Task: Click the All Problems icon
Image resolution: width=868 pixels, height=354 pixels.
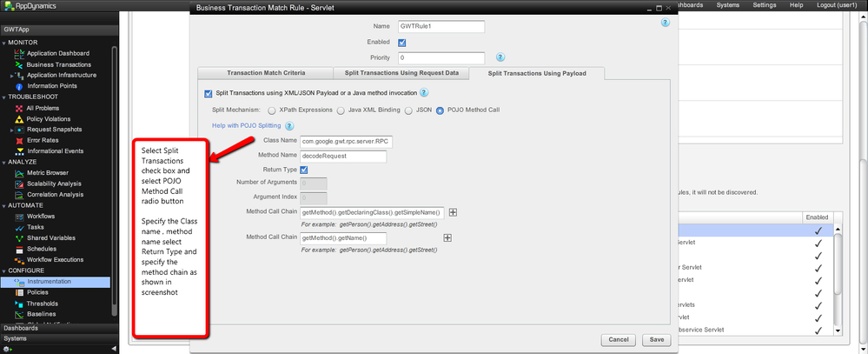Action: tap(19, 108)
